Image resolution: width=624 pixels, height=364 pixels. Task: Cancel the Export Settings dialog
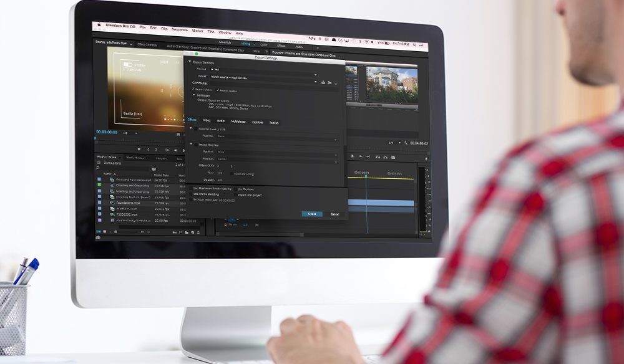tap(334, 214)
